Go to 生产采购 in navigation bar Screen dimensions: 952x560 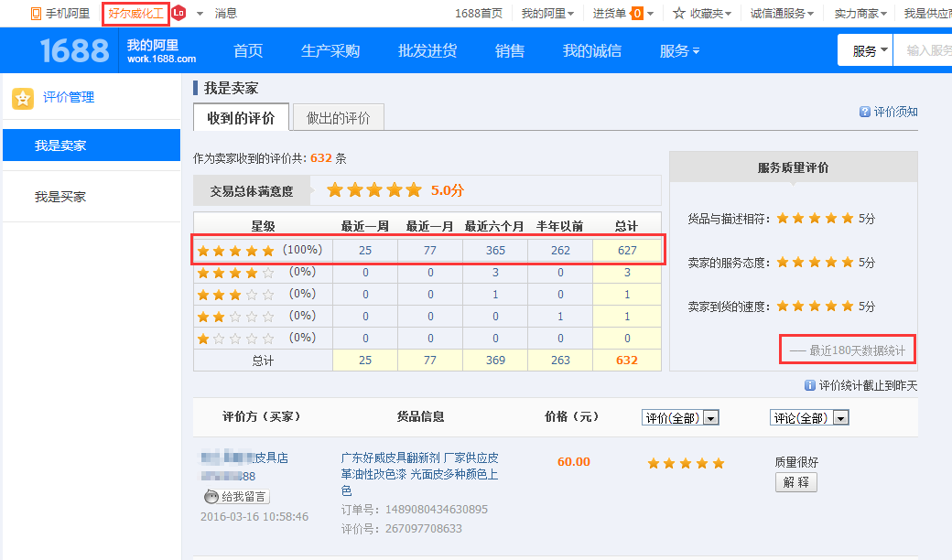[330, 51]
